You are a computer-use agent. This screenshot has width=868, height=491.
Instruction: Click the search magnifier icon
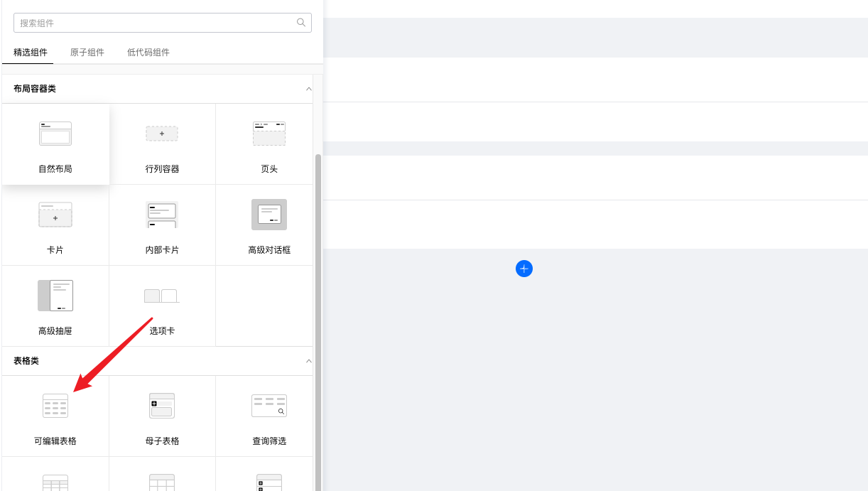tap(301, 23)
